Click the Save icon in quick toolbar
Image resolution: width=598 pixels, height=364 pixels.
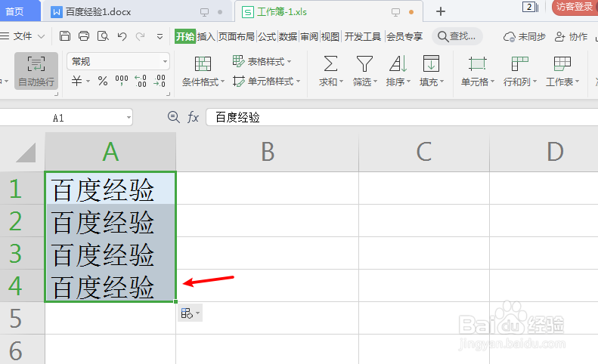(65, 36)
